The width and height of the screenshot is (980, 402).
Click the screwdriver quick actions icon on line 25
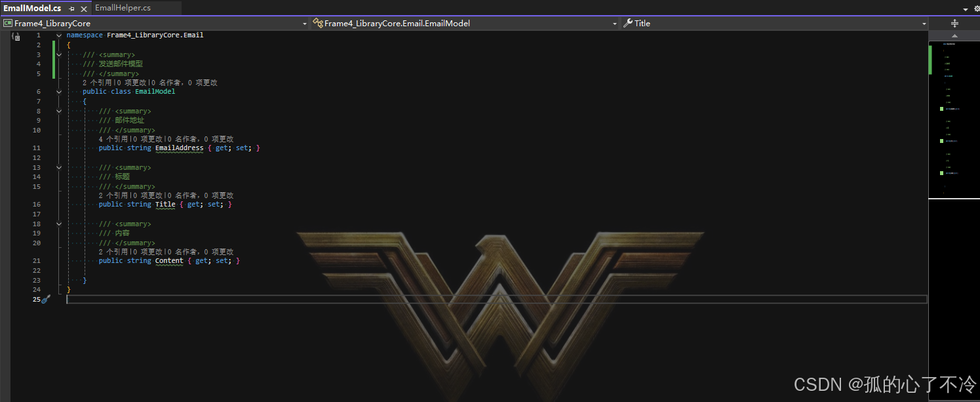(x=46, y=299)
